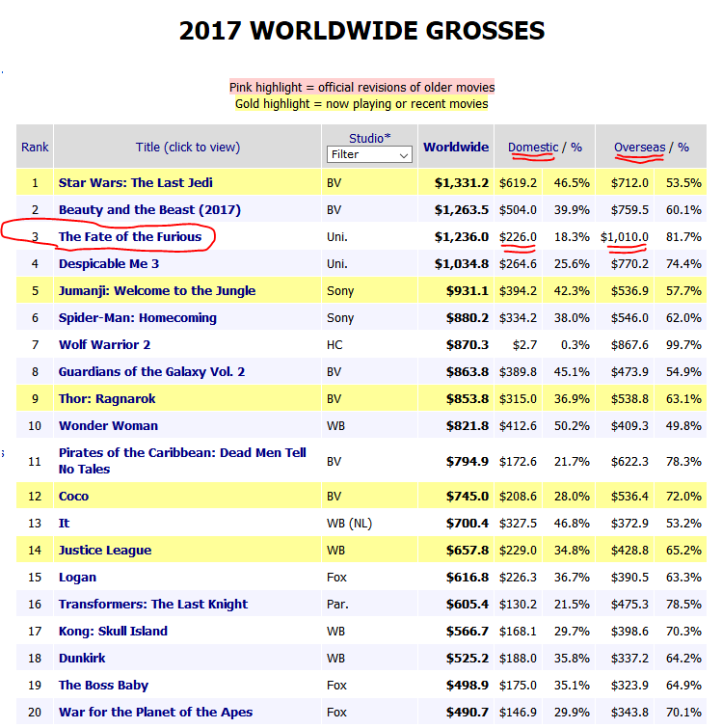Click the Worldwide column header
The width and height of the screenshot is (722, 728).
456,148
